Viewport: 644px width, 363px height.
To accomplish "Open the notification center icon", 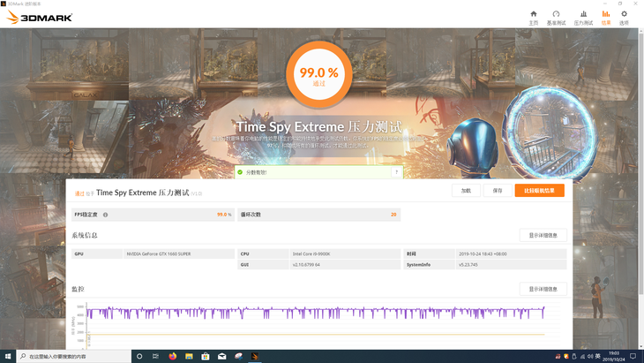I will click(x=633, y=357).
